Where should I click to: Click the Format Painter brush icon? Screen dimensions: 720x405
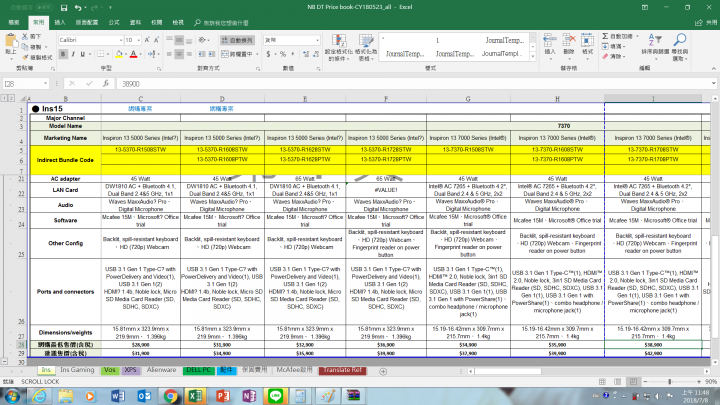pyautogui.click(x=25, y=57)
